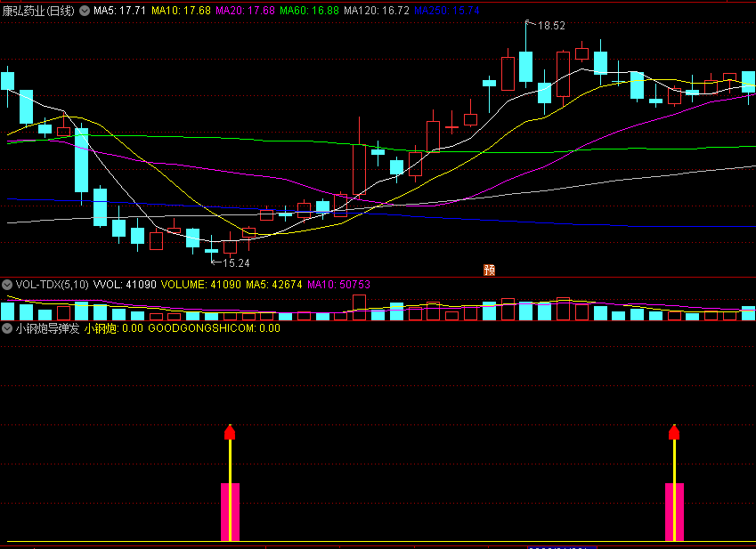Click the MA10: 17.68 label

click(182, 11)
